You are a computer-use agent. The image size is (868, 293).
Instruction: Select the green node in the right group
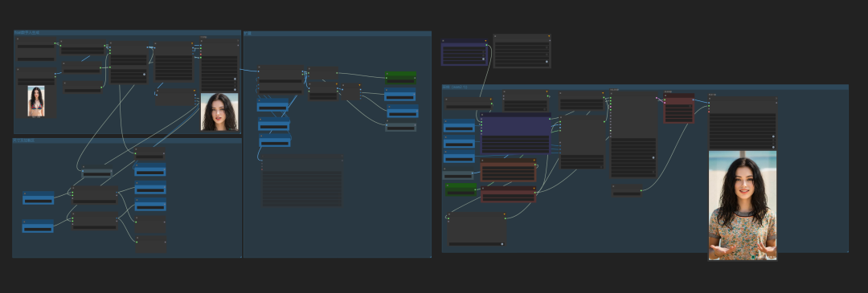pos(461,189)
